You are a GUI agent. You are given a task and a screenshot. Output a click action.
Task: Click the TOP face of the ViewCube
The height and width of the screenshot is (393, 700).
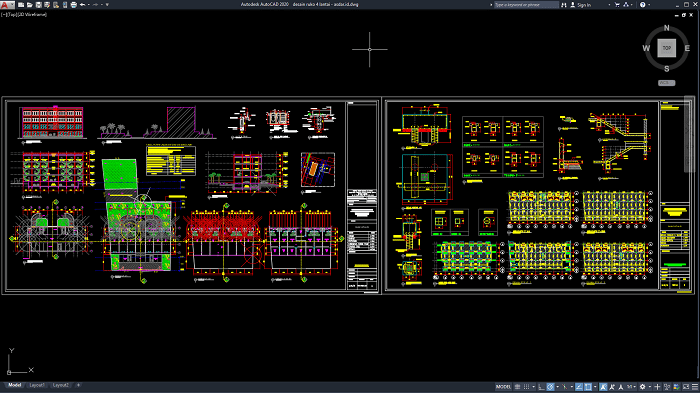pos(667,48)
